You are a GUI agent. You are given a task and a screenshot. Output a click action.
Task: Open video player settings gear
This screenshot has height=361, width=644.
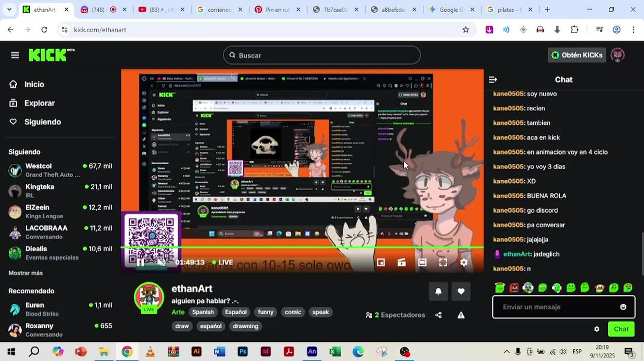click(x=463, y=262)
